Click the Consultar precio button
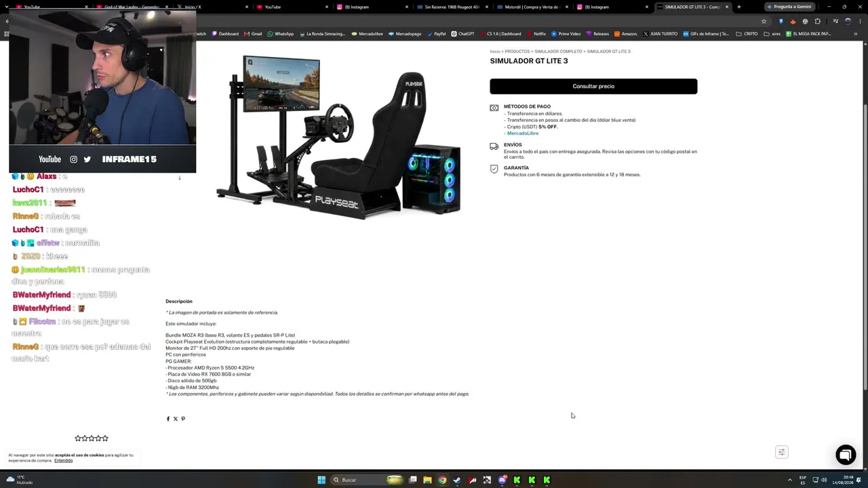The height and width of the screenshot is (488, 868). [x=593, y=86]
